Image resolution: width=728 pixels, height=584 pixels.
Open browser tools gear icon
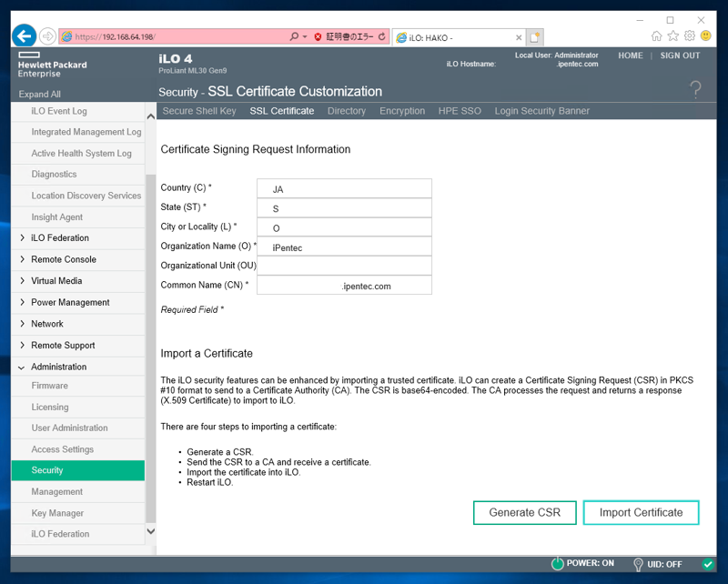pos(690,35)
